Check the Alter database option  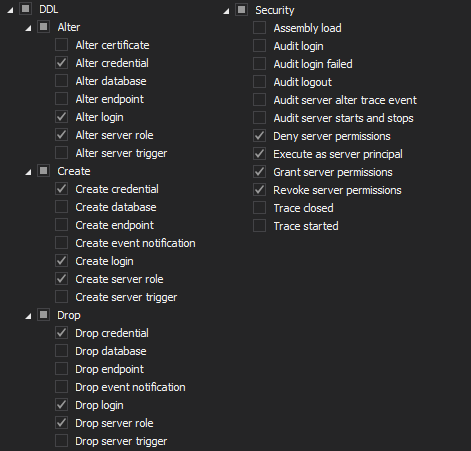pyautogui.click(x=61, y=81)
